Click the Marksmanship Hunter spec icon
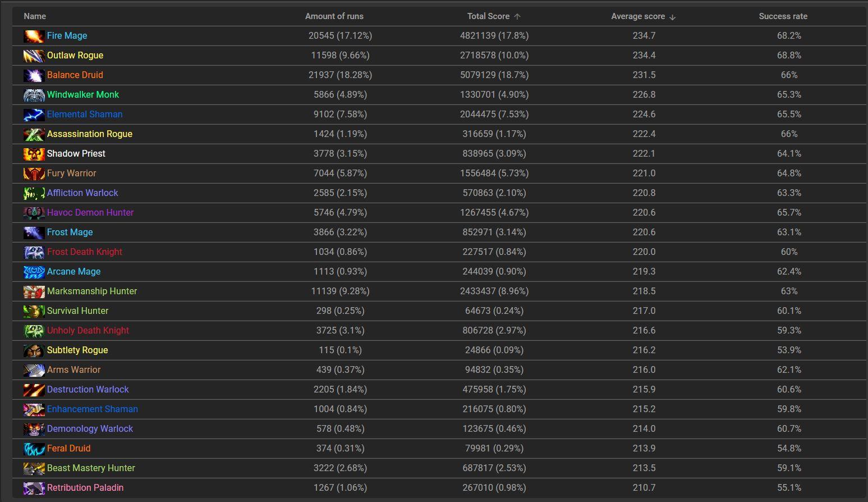This screenshot has height=502, width=868. tap(34, 291)
